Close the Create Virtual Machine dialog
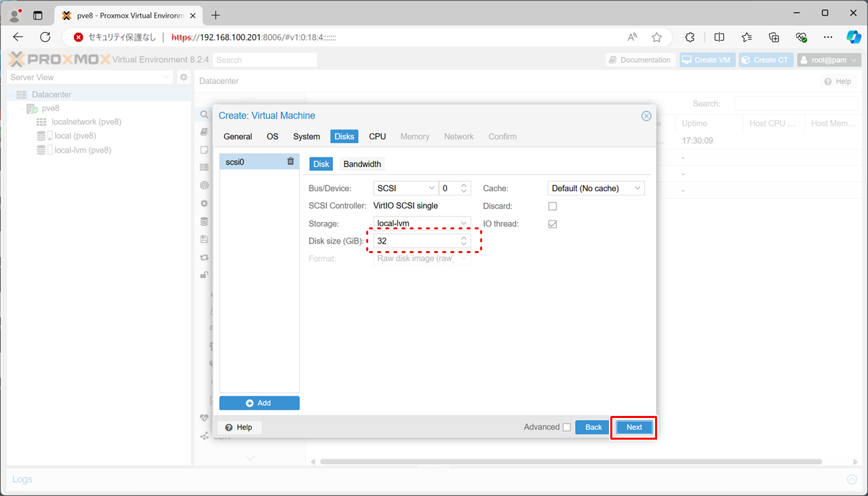 coord(646,116)
